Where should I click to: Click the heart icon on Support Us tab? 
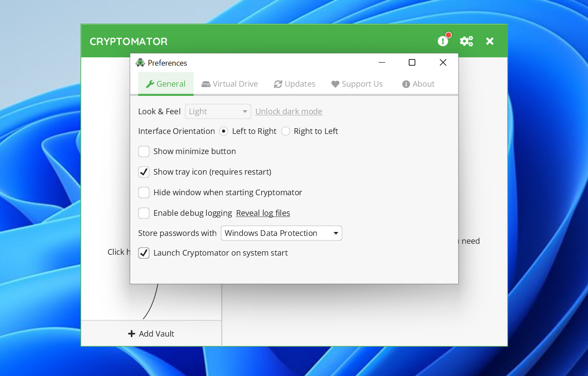click(x=335, y=84)
